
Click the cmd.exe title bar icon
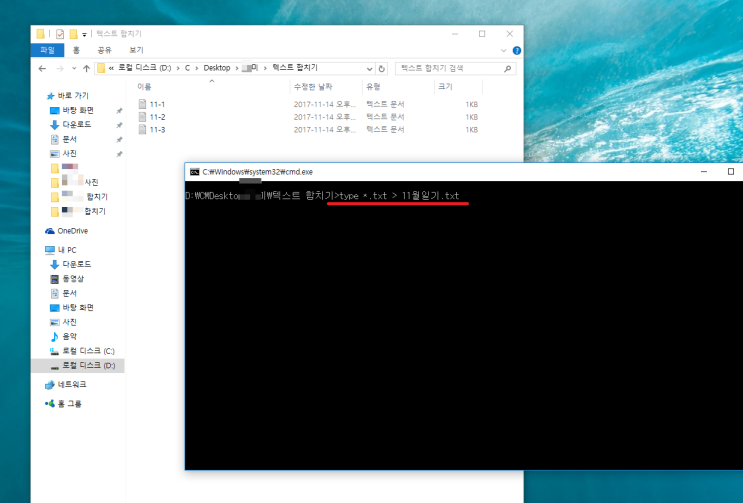point(194,172)
